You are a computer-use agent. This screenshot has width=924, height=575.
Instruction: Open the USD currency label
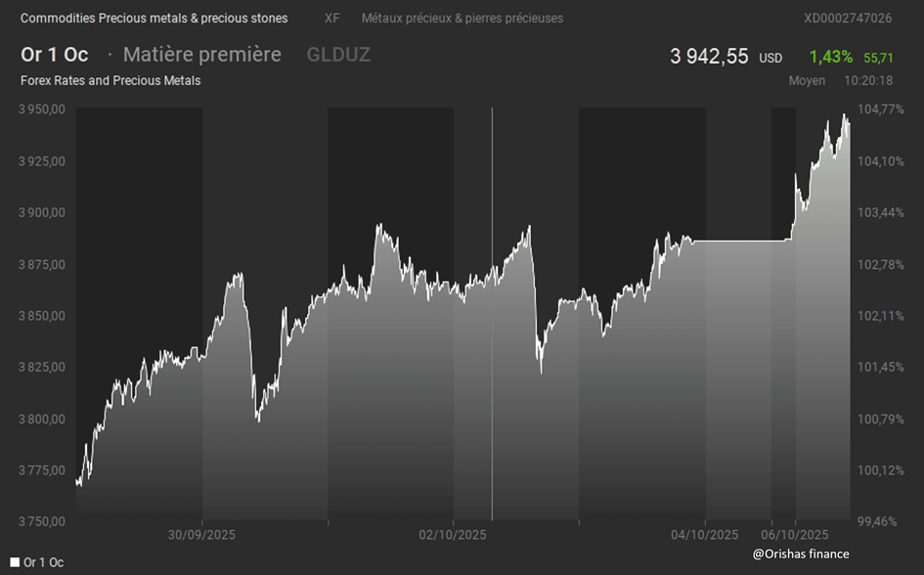pyautogui.click(x=770, y=59)
